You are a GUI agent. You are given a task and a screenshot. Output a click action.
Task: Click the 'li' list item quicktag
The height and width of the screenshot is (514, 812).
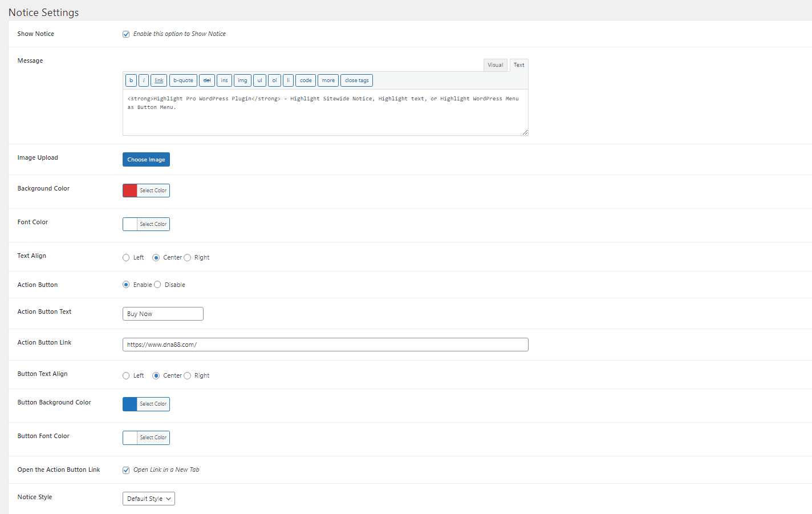288,80
